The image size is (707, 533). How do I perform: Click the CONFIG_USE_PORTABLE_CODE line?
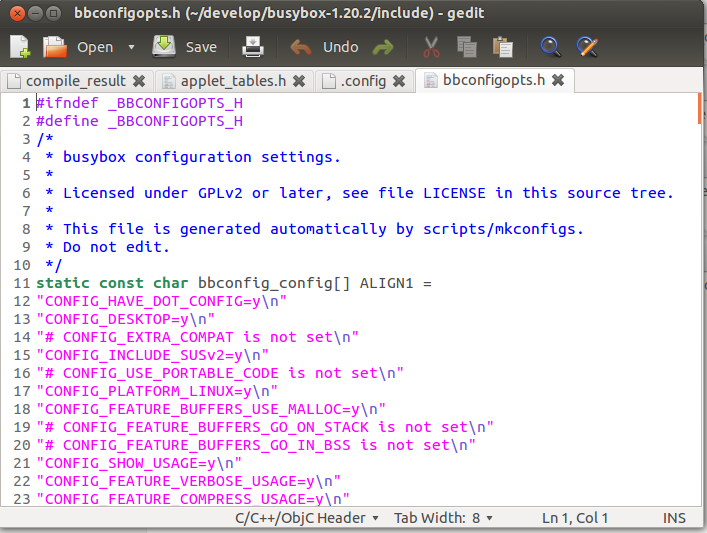pos(220,373)
